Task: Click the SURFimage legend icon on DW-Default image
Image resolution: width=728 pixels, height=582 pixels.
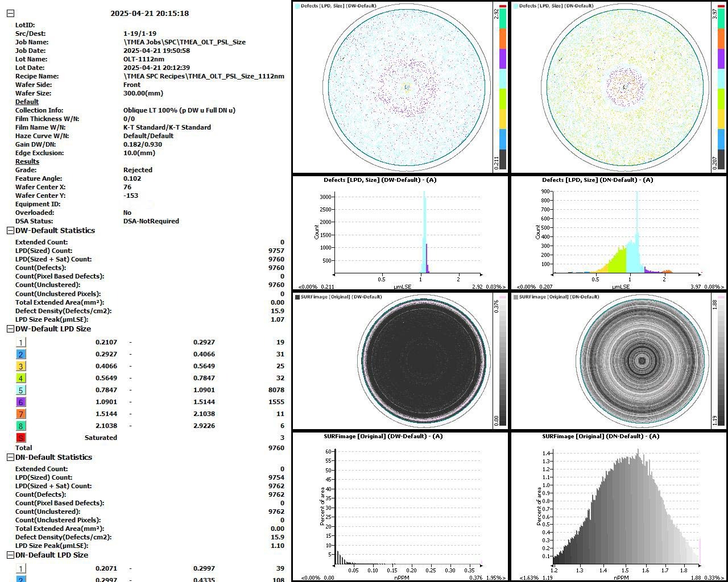Action: pos(297,296)
